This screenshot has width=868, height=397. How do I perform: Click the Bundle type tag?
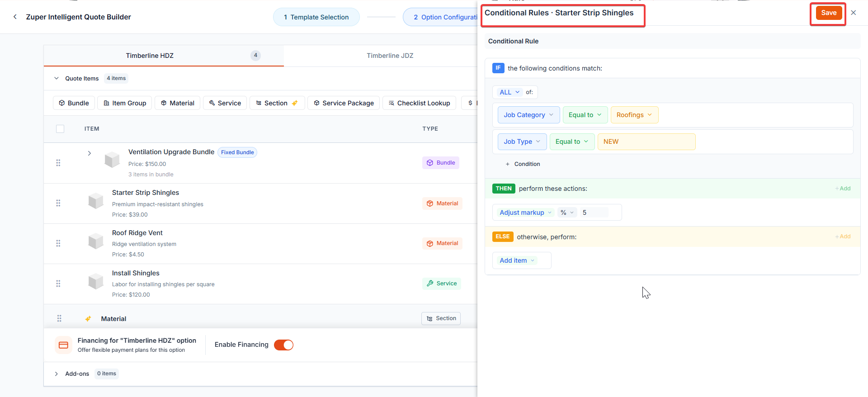(441, 163)
